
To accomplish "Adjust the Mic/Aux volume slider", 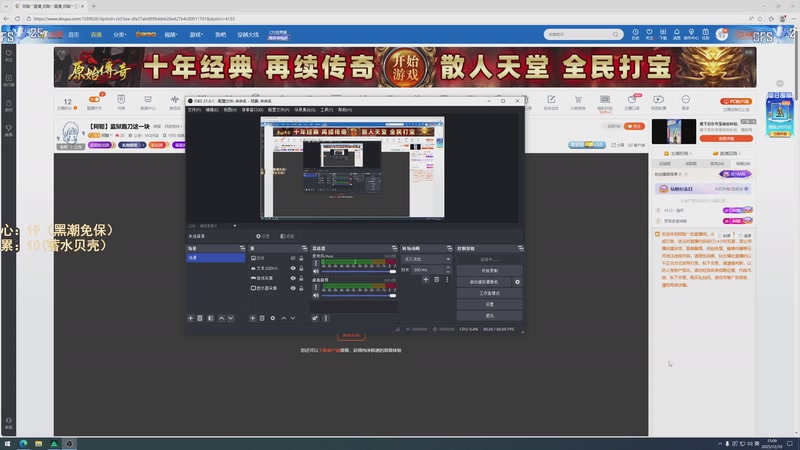I will point(359,271).
